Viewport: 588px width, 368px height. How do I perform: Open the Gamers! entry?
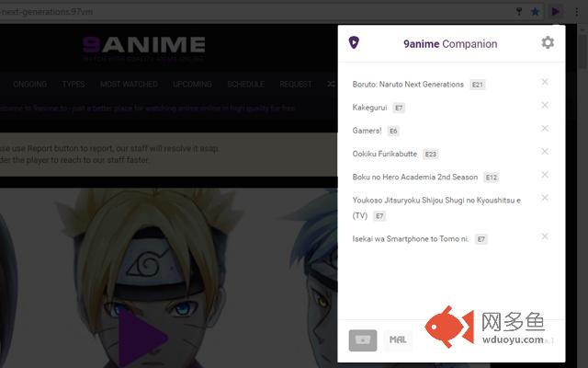[x=367, y=131]
